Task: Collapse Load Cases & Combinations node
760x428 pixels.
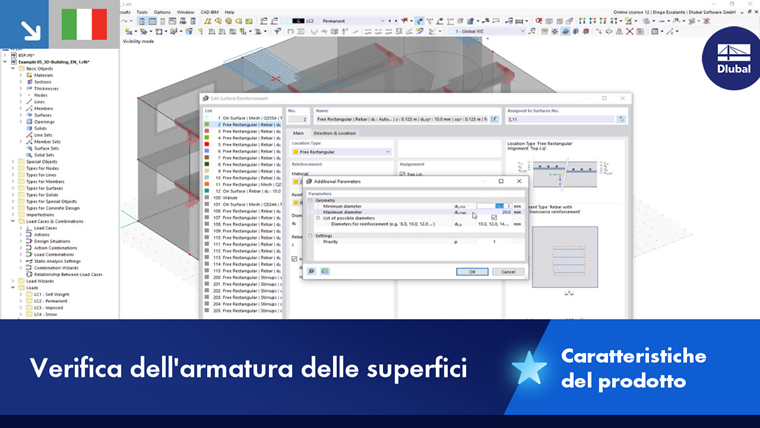Action: pos(13,222)
